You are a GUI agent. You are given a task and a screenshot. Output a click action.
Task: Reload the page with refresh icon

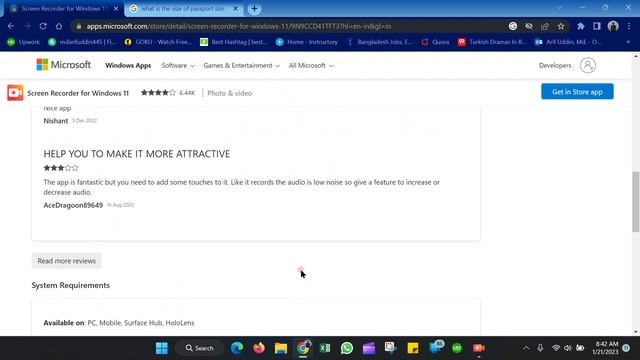point(43,26)
